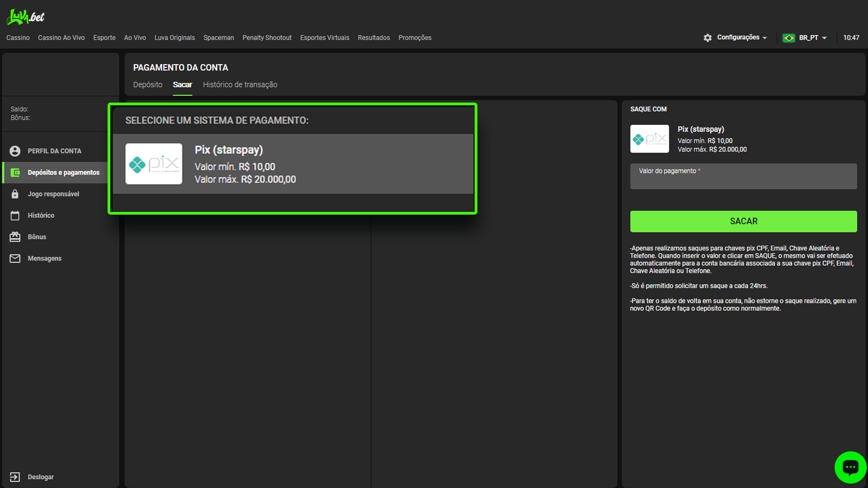Expand the Configurações dropdown arrow
The height and width of the screenshot is (488, 868).
(x=764, y=38)
